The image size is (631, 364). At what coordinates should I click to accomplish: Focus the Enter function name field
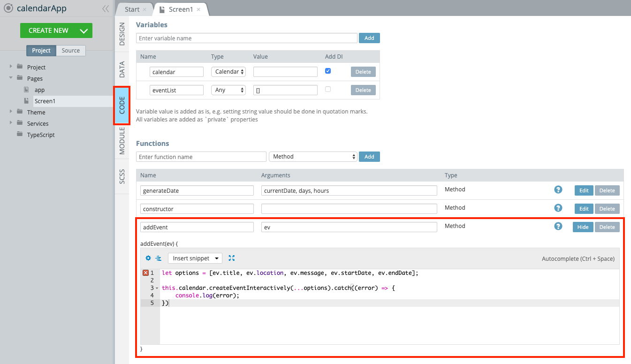click(201, 157)
